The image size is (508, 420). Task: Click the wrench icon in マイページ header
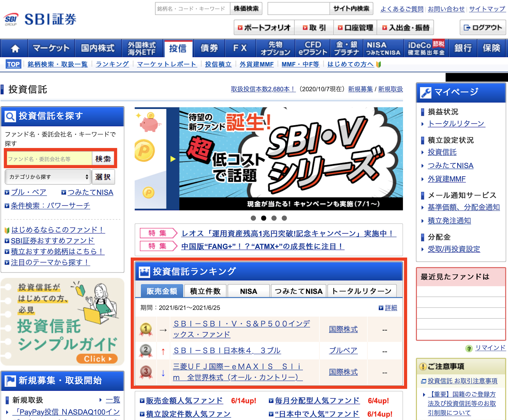425,93
